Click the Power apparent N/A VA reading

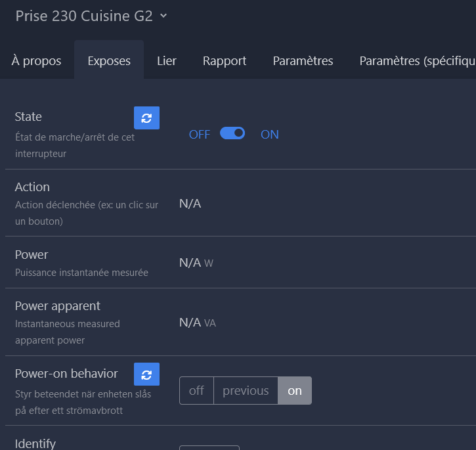coord(198,323)
